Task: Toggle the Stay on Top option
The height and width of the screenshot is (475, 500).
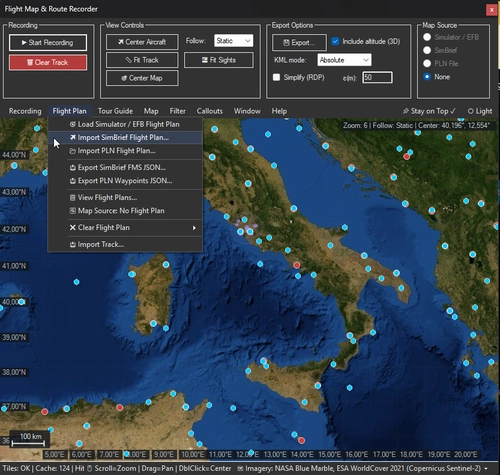Action: coord(429,111)
